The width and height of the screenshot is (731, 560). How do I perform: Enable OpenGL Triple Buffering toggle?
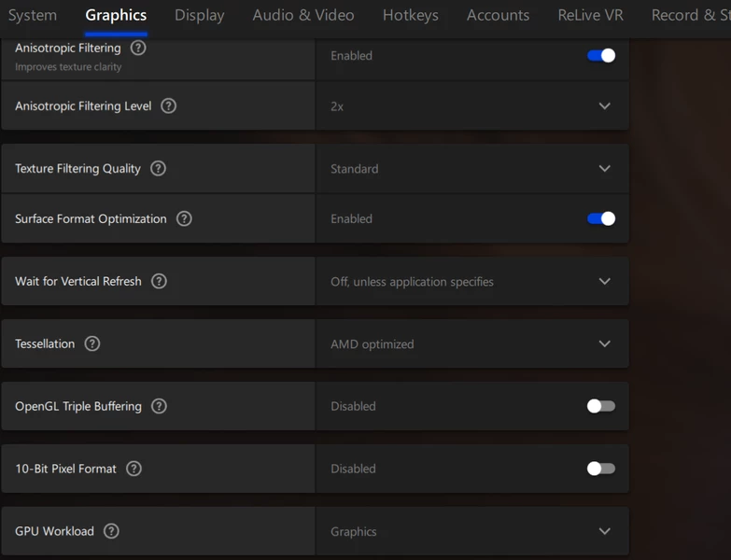tap(600, 407)
